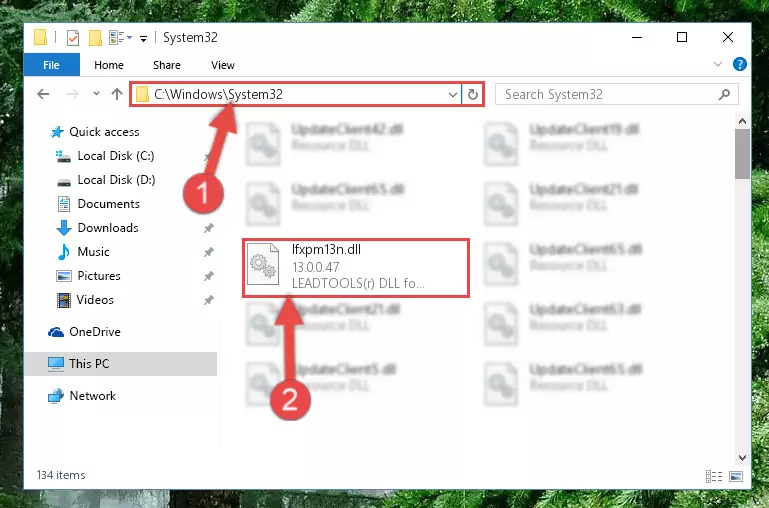
Task: Click the This PC monitor icon
Action: point(56,364)
